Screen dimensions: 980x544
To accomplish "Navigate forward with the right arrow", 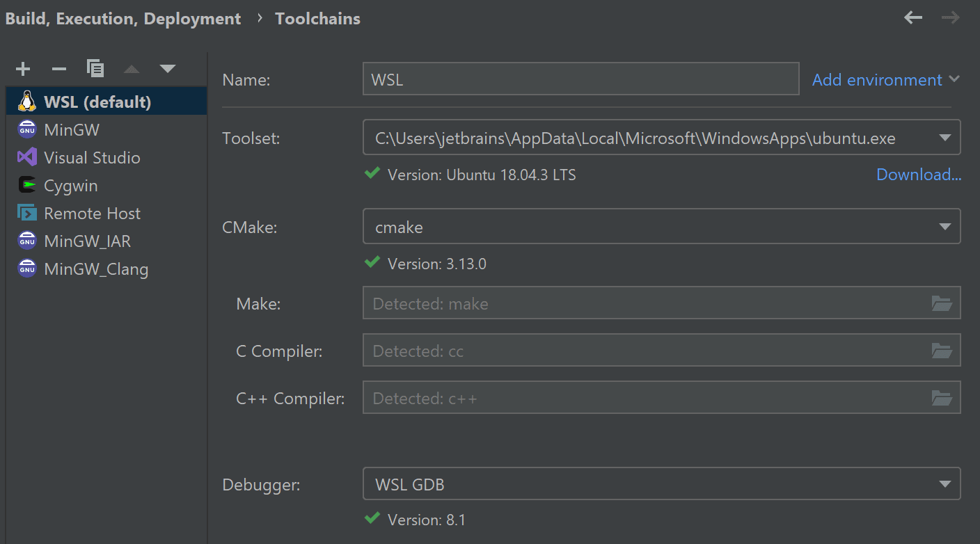I will click(x=950, y=17).
